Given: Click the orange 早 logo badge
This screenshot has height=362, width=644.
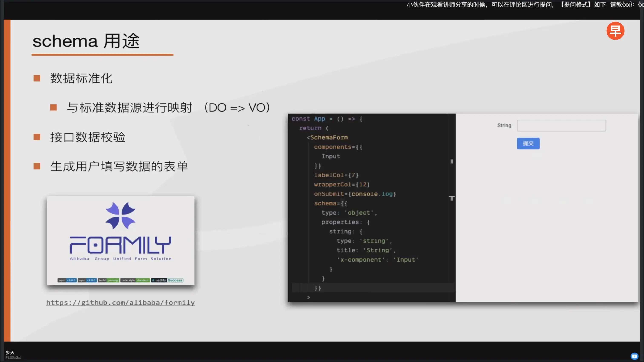Looking at the screenshot, I should click(x=615, y=31).
